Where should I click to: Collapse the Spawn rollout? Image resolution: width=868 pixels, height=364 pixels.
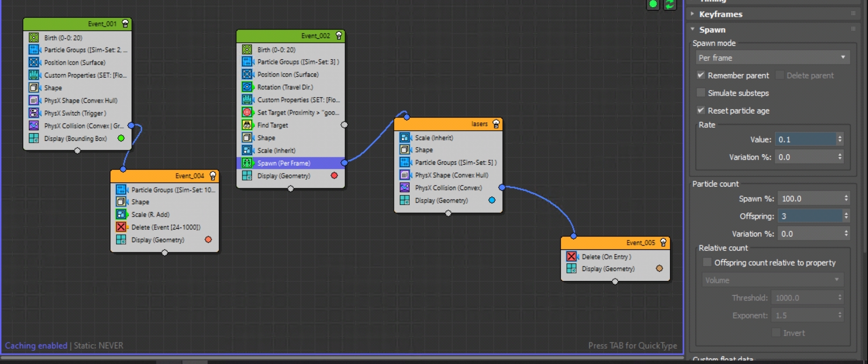tap(692, 29)
